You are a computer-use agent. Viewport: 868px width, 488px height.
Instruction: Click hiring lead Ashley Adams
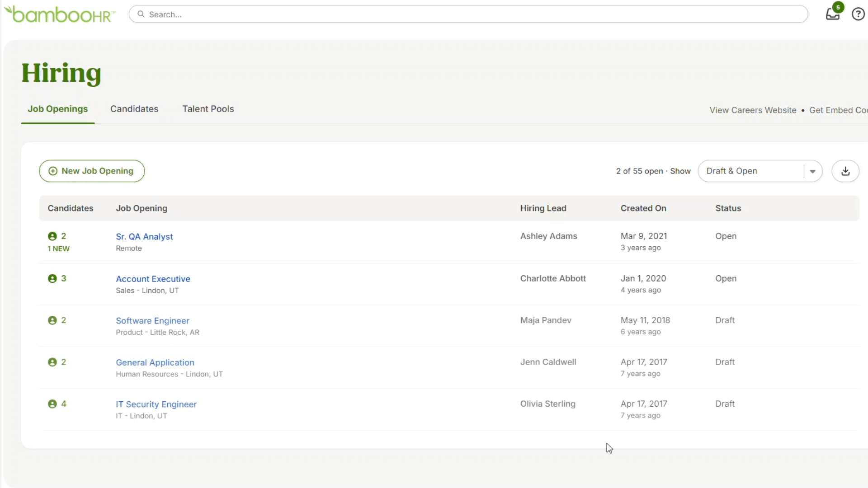[548, 236]
